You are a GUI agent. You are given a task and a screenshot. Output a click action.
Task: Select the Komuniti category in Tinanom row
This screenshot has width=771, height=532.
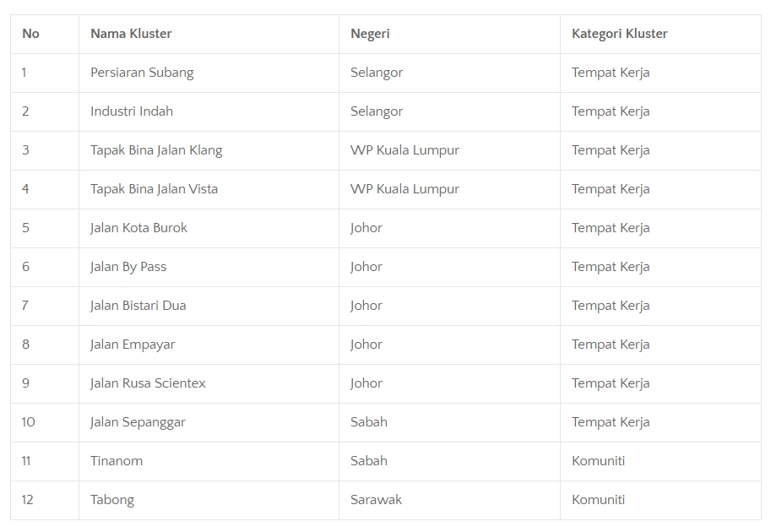[x=598, y=461]
